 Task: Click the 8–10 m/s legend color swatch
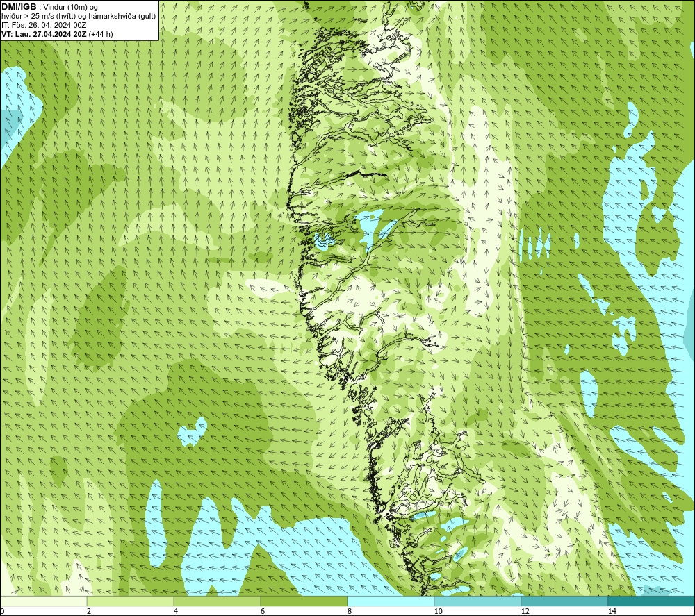(391, 601)
